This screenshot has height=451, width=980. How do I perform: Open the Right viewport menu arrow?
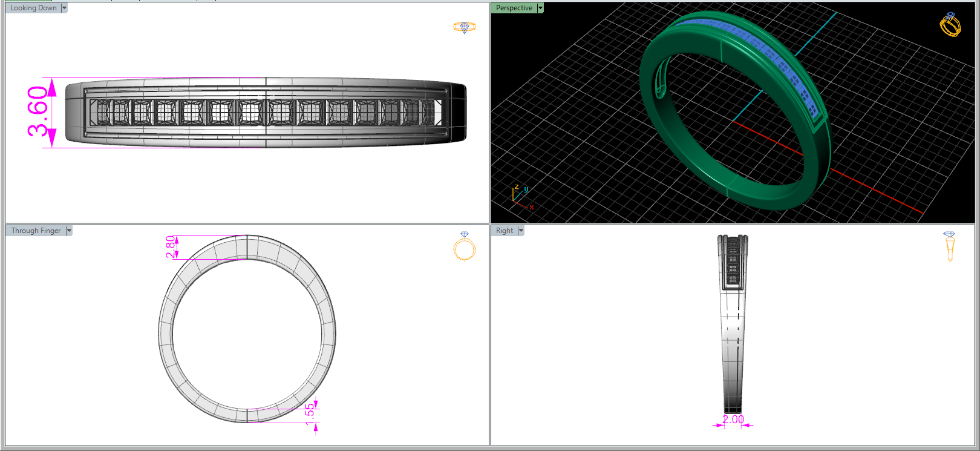[521, 231]
